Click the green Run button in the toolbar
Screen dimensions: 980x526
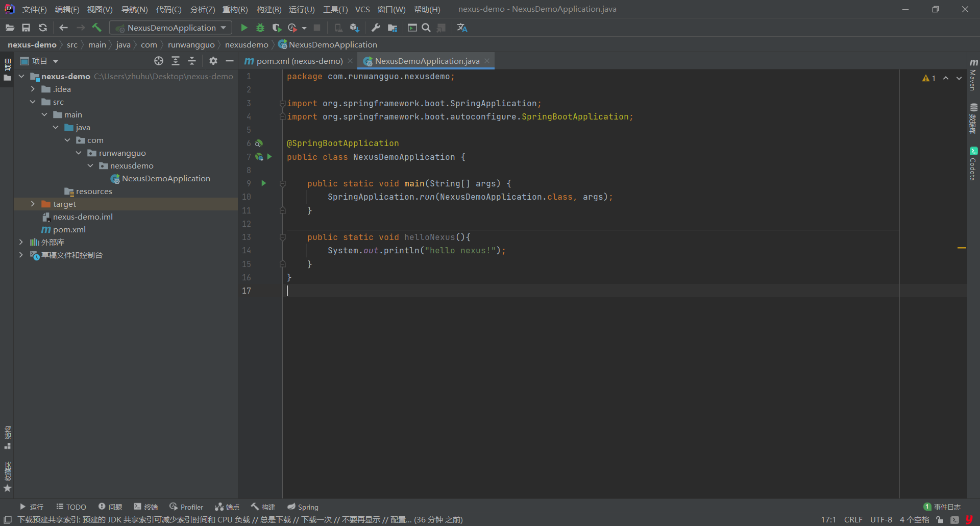pos(244,28)
